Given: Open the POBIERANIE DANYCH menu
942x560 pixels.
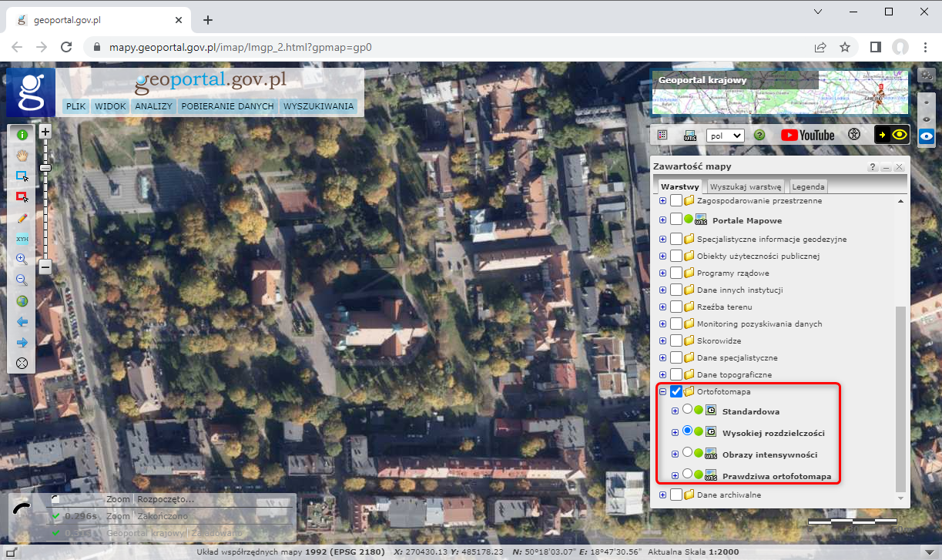Looking at the screenshot, I should tap(227, 106).
